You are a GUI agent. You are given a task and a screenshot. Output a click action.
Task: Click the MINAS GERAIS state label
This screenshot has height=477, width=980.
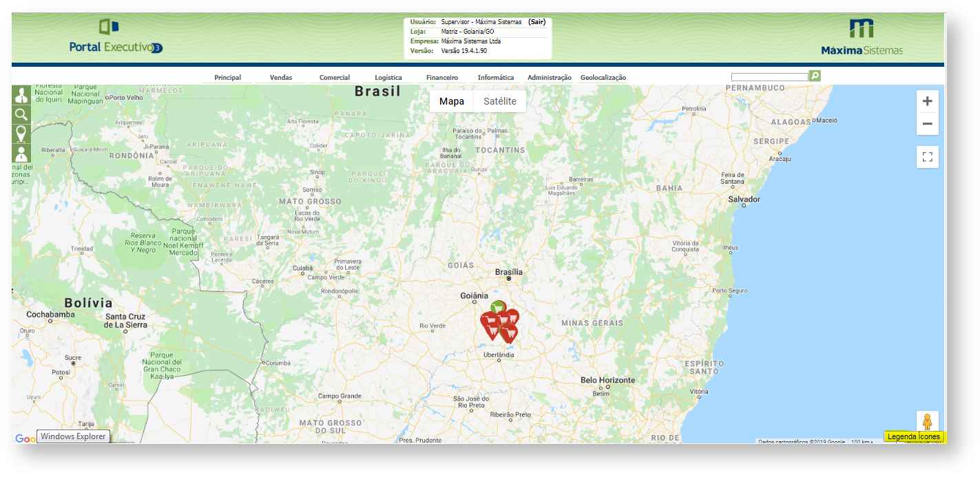(592, 323)
